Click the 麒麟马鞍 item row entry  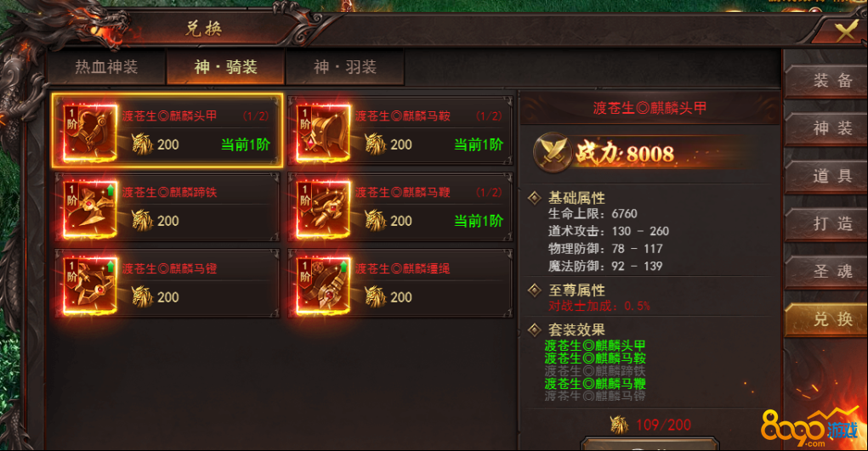click(400, 131)
